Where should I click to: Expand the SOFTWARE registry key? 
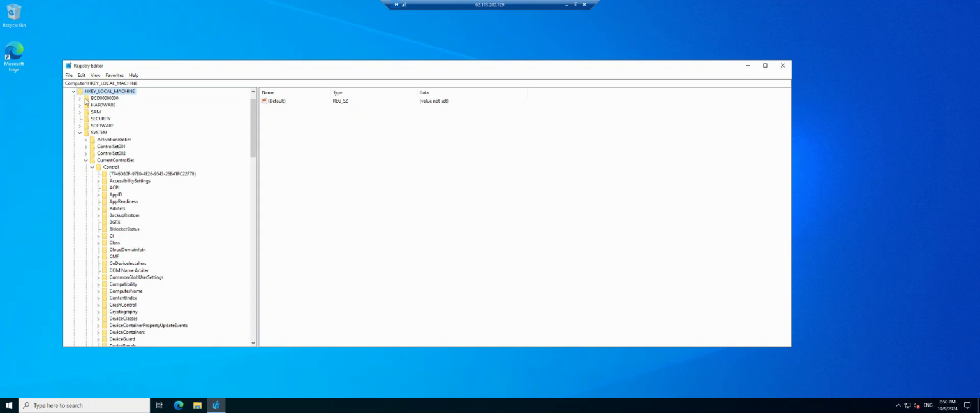tap(79, 126)
